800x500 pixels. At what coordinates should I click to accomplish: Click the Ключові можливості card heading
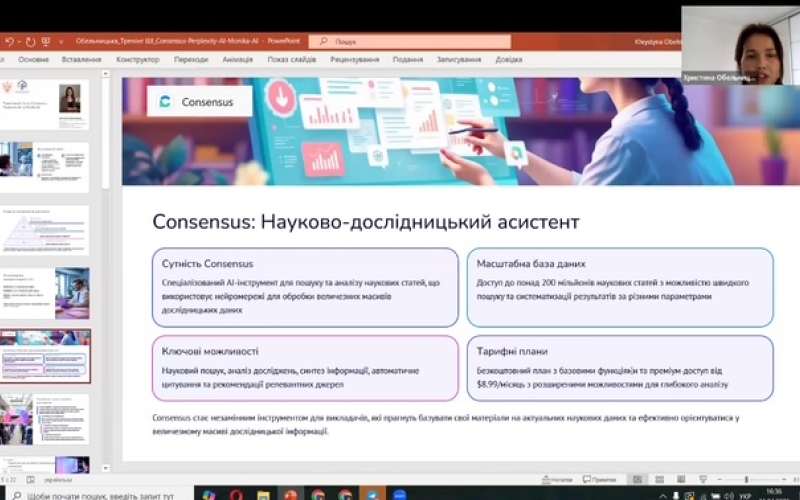coord(210,352)
